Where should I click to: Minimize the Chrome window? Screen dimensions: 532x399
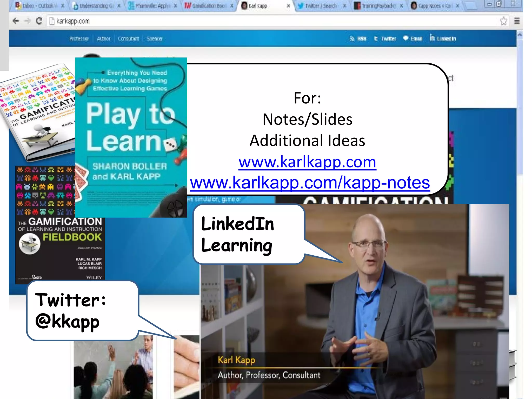click(489, 4)
